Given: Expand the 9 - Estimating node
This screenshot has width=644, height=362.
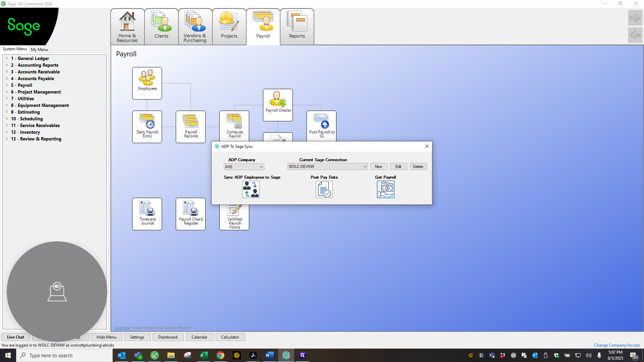Looking at the screenshot, I should (x=7, y=112).
